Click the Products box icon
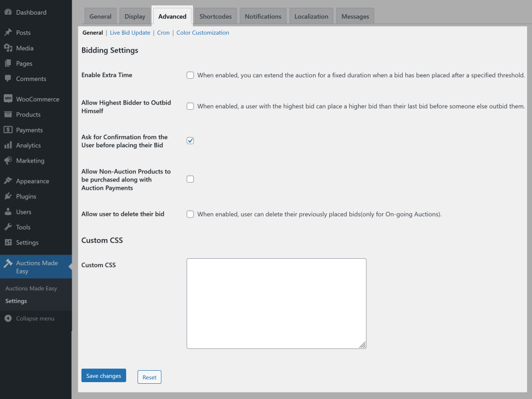 click(8, 114)
